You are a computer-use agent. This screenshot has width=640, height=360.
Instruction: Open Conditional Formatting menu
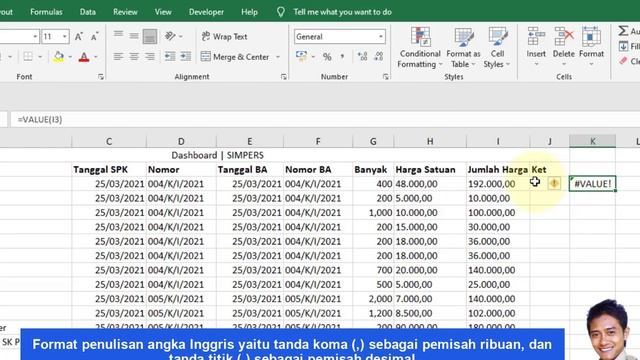[x=420, y=48]
